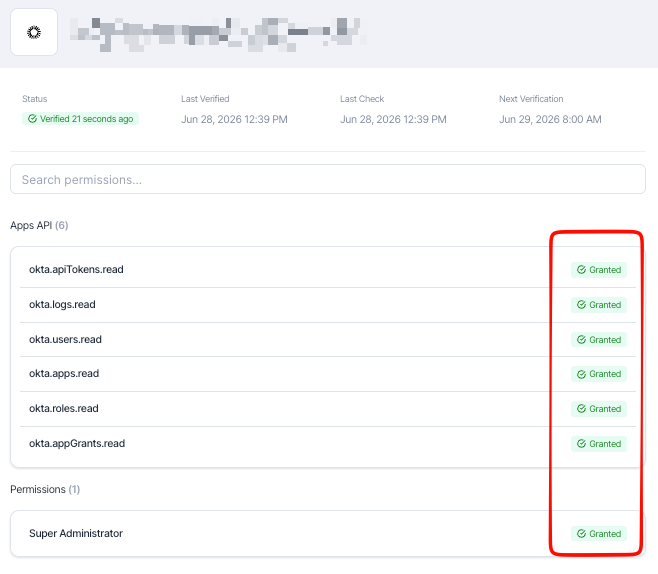Click the Permissions (1) section heading
Screen dimensions: 658x574
(x=45, y=489)
